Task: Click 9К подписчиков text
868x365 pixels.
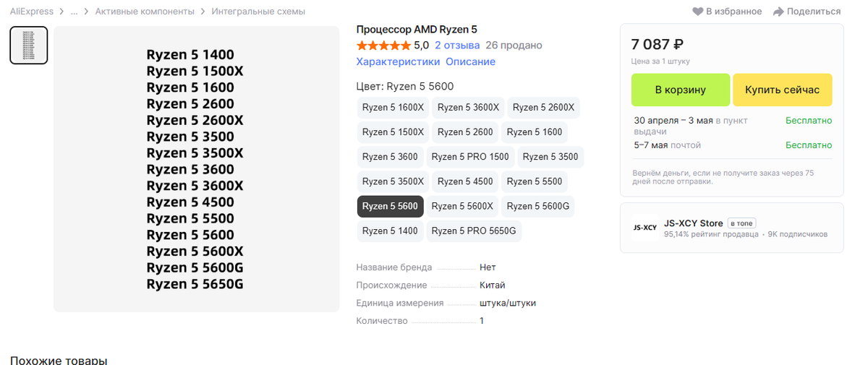Action: click(x=797, y=235)
